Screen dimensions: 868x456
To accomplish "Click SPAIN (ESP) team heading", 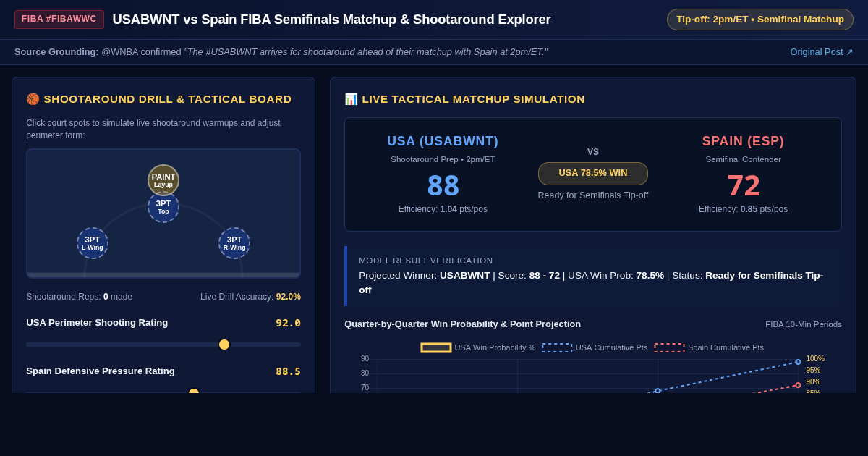I will click(x=744, y=141).
